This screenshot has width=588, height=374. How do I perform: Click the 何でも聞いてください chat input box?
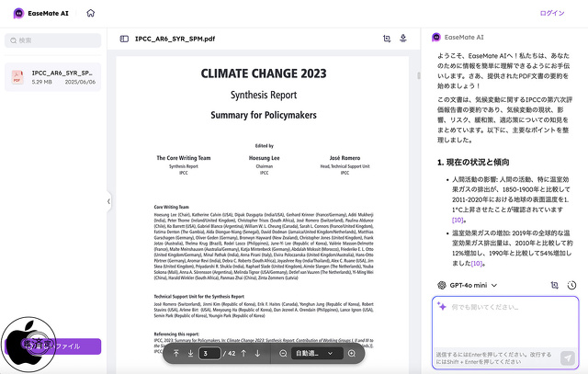point(505,323)
